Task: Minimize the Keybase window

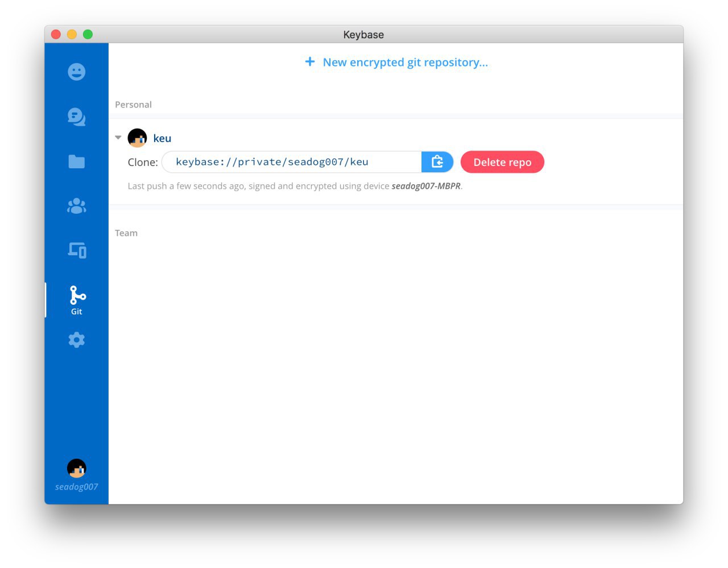Action: 72,34
